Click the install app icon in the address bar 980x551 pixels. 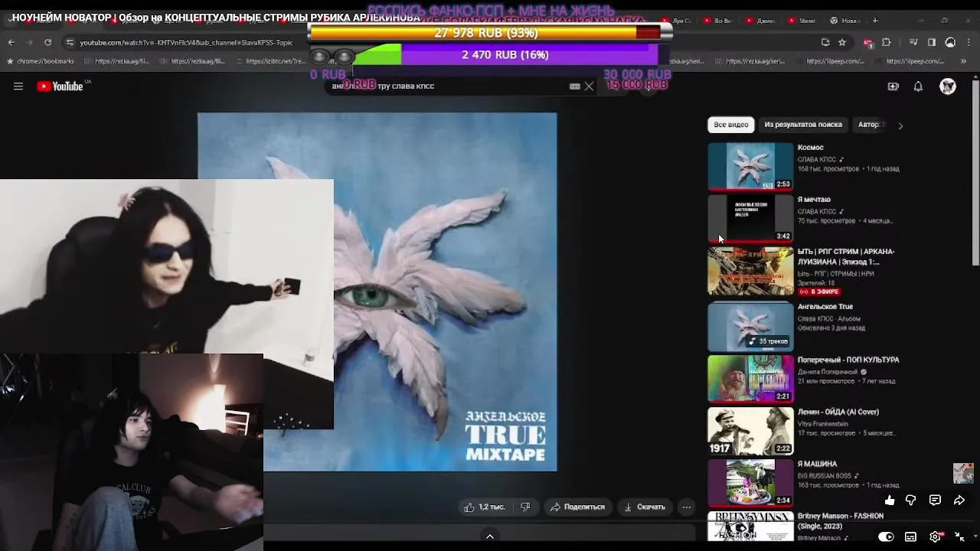(x=825, y=42)
